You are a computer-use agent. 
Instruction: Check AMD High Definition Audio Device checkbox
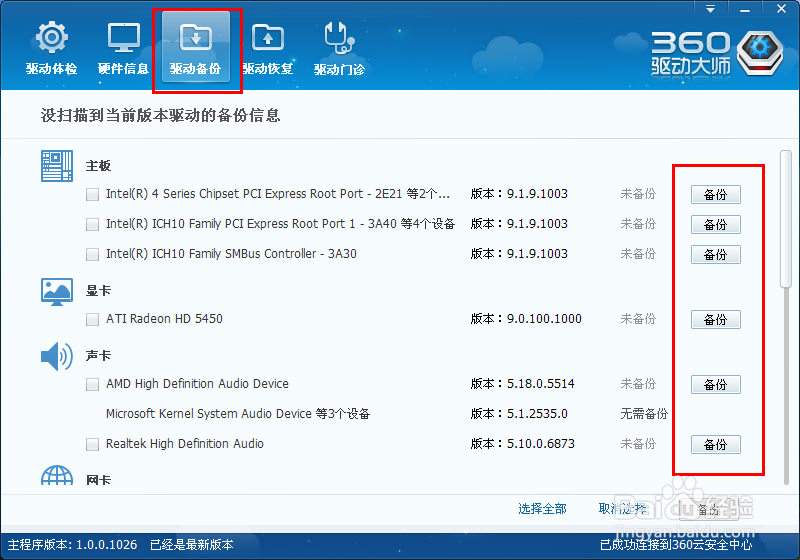point(92,384)
